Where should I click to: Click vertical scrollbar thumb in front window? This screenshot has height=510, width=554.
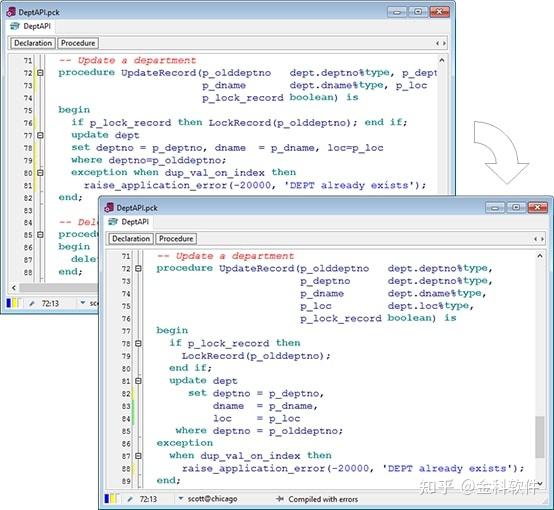[x=539, y=437]
